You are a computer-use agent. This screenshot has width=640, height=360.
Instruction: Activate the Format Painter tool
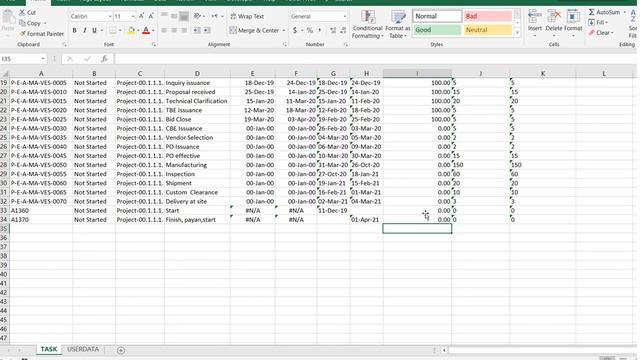41,34
